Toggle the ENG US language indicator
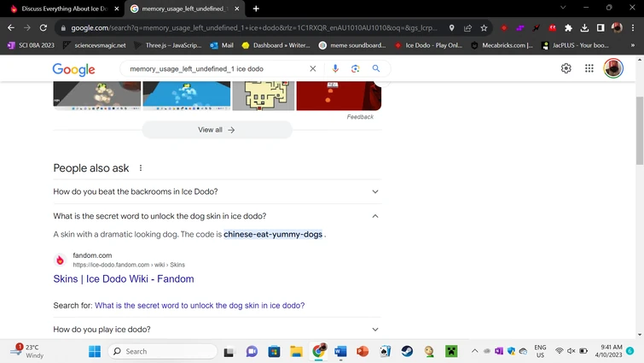This screenshot has height=363, width=644. pyautogui.click(x=540, y=351)
